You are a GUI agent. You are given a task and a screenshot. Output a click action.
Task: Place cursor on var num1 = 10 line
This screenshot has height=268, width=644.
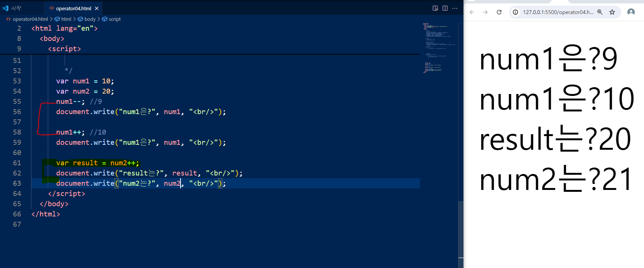[x=85, y=81]
